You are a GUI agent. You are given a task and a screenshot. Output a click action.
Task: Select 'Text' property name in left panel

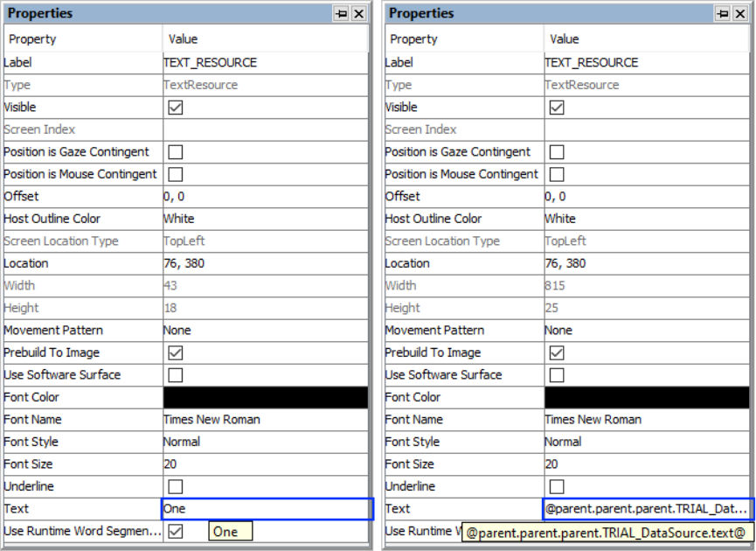pyautogui.click(x=17, y=509)
